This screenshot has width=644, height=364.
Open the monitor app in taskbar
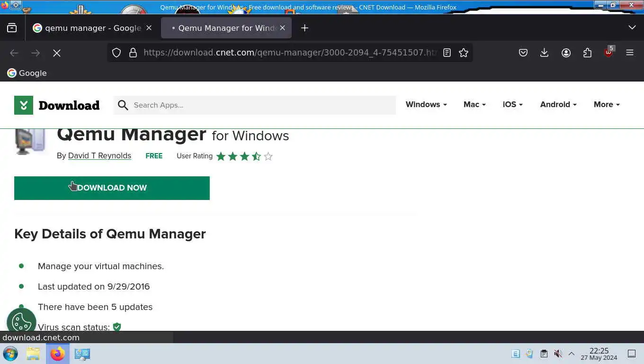pyautogui.click(x=82, y=354)
